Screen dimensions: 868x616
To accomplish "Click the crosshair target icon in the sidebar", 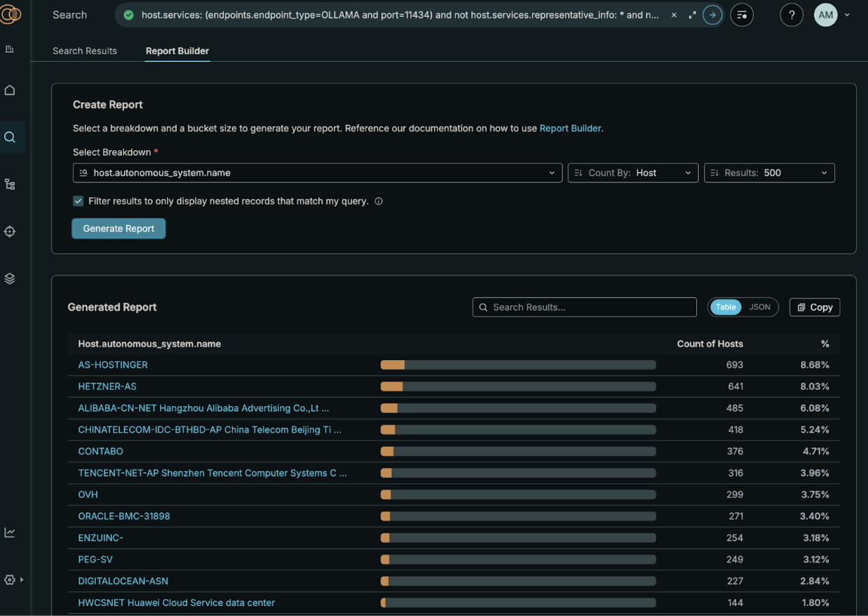I will click(10, 231).
